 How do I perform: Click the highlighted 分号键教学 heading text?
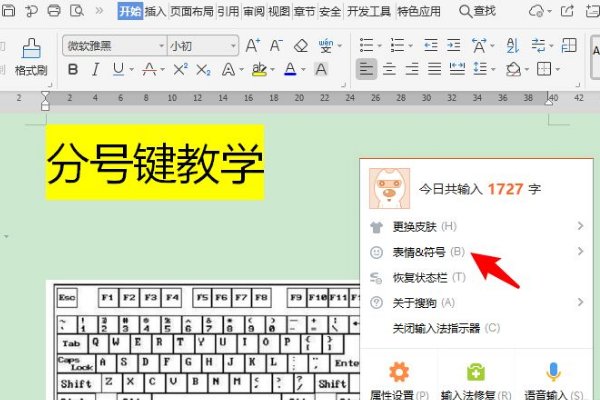pos(155,162)
